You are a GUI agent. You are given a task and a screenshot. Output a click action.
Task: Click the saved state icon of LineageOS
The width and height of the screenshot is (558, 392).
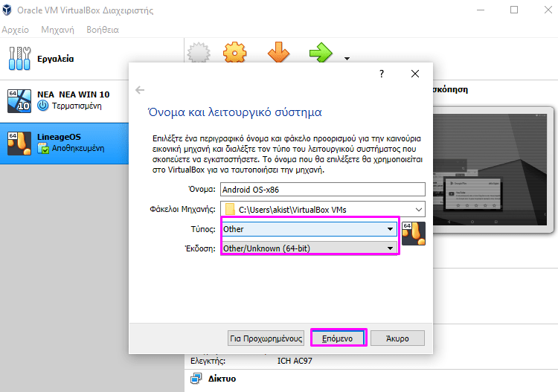click(43, 148)
